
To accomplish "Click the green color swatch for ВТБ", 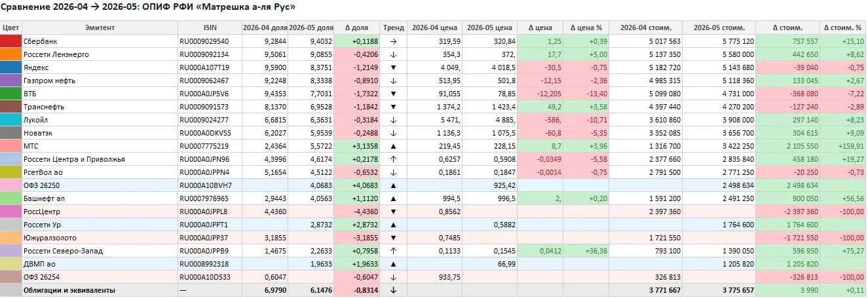I will [x=10, y=93].
